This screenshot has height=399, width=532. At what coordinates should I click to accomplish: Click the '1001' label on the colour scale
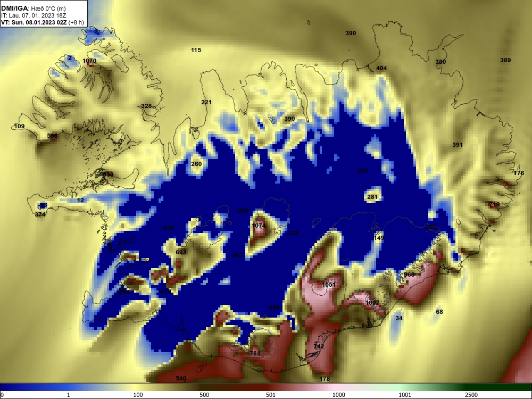pos(405,395)
